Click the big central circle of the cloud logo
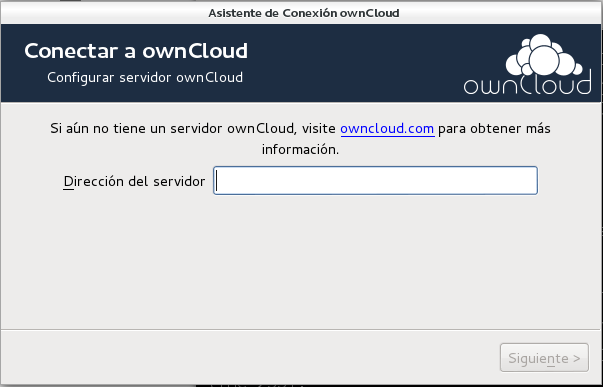The width and height of the screenshot is (603, 387). point(543,60)
